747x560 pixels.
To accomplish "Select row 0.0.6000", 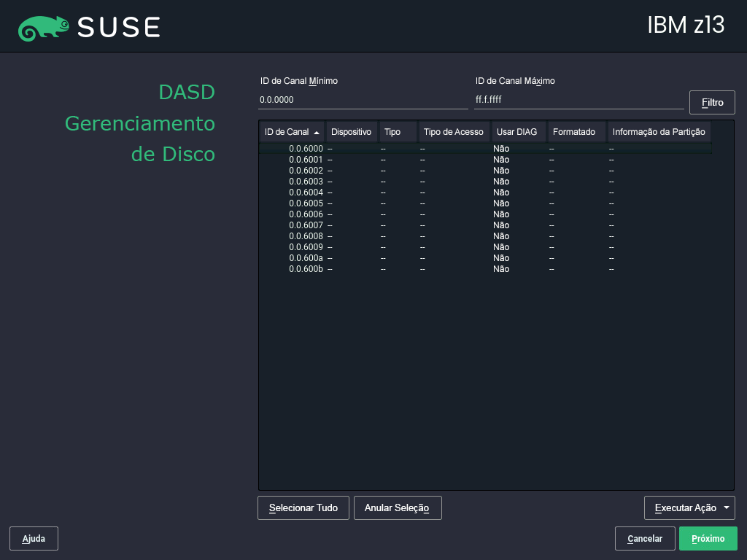I will point(485,149).
